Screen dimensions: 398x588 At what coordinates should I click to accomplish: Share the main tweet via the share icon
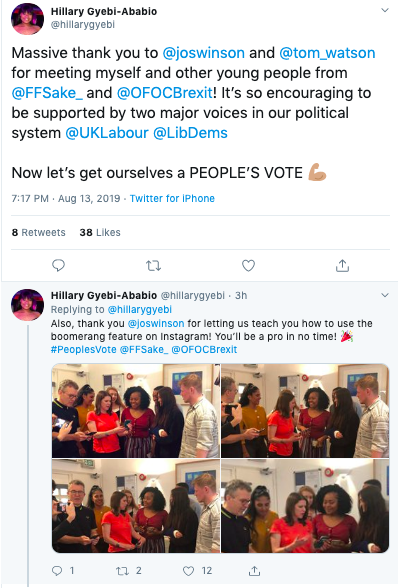[342, 266]
